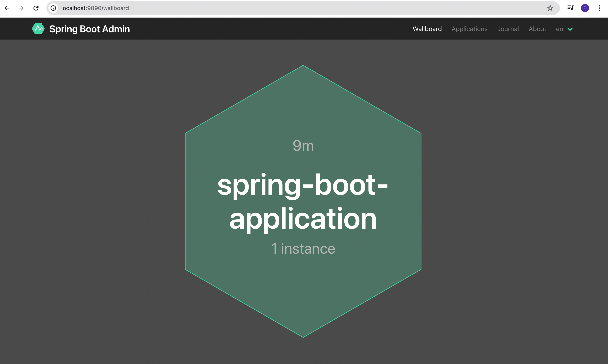
Task: Open the Chrome three-dot menu
Action: click(x=599, y=8)
